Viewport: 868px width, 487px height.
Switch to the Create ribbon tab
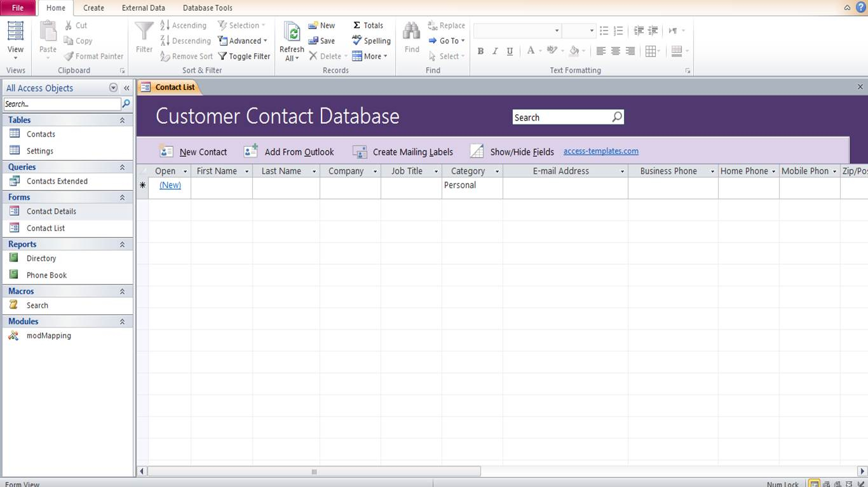pyautogui.click(x=93, y=8)
